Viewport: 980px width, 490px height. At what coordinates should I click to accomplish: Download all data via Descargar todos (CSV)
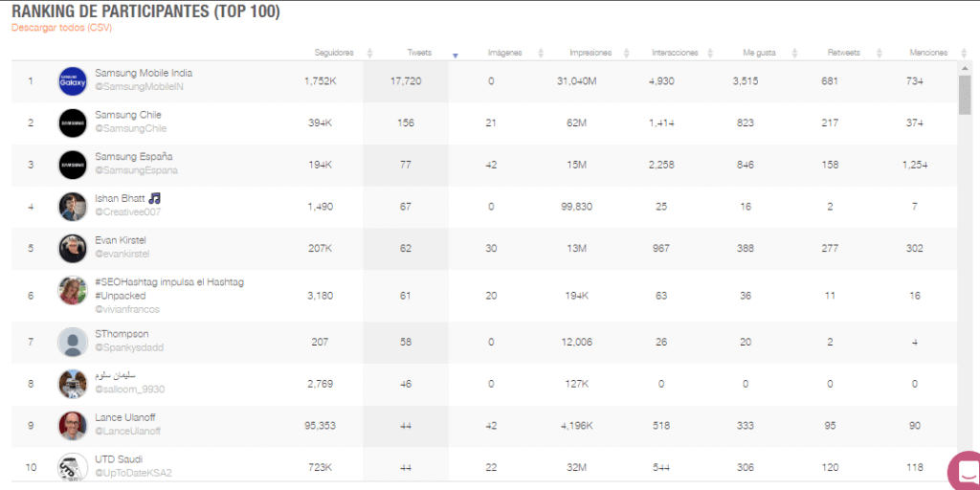pos(61,28)
